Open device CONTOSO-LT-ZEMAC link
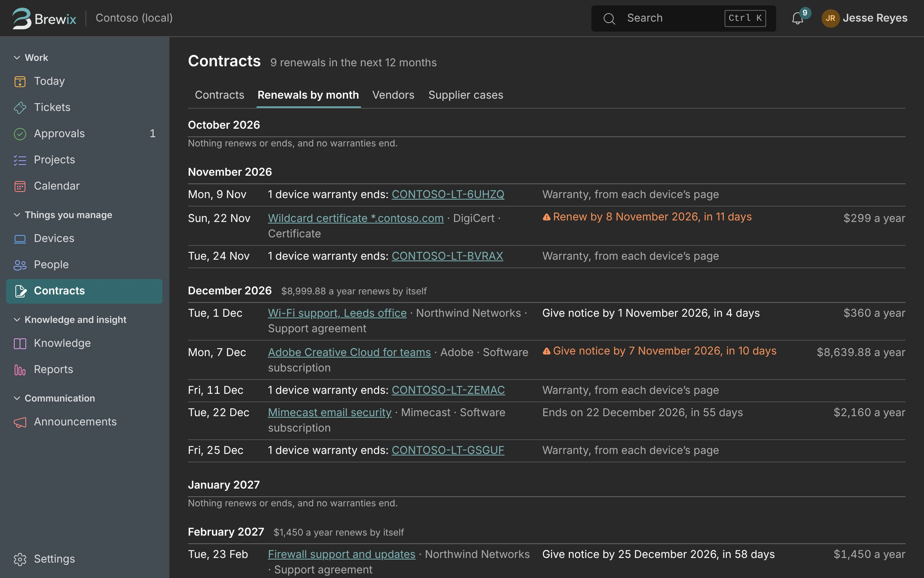 (448, 390)
